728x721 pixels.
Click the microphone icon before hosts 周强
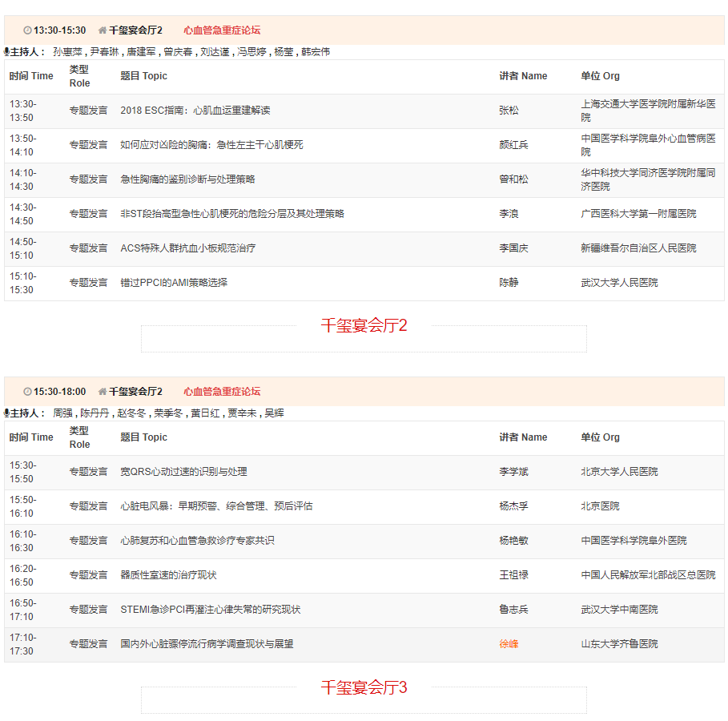pos(6,413)
